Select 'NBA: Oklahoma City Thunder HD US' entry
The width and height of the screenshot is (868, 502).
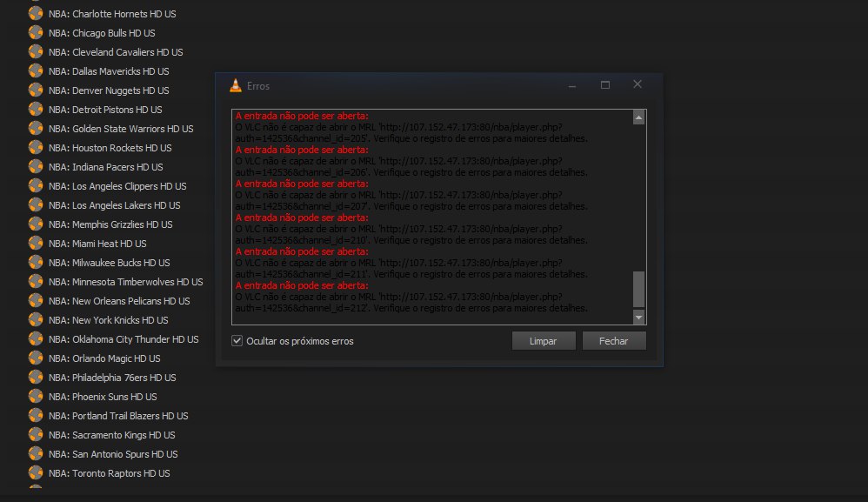124,339
